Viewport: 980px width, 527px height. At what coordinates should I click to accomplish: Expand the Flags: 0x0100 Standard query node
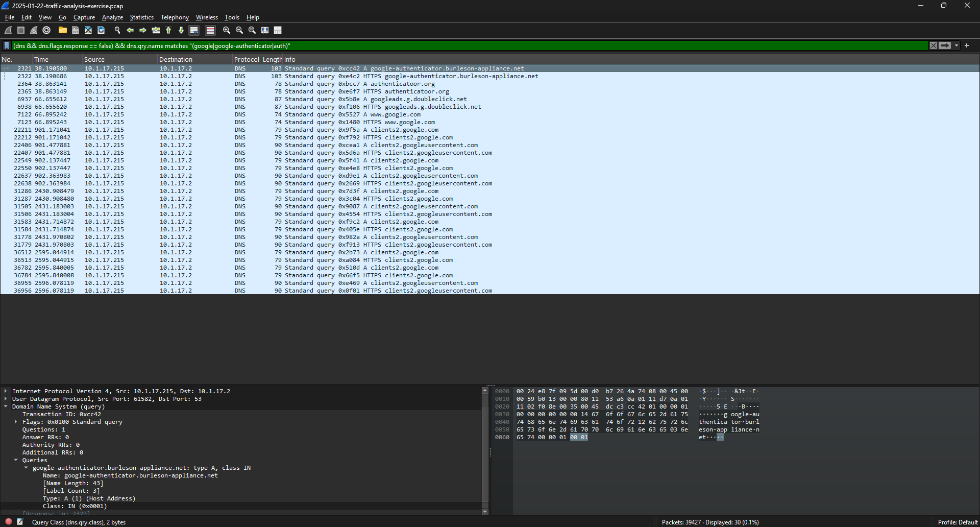[x=16, y=422]
